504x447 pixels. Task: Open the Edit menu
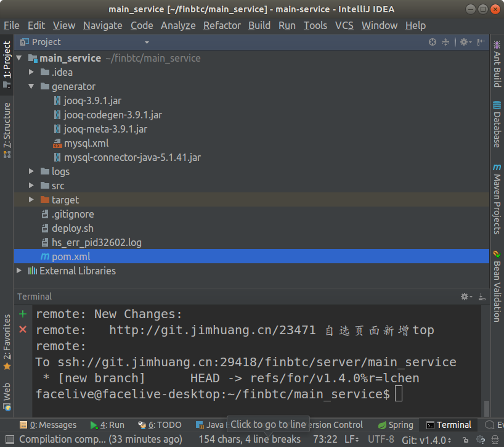[36, 25]
